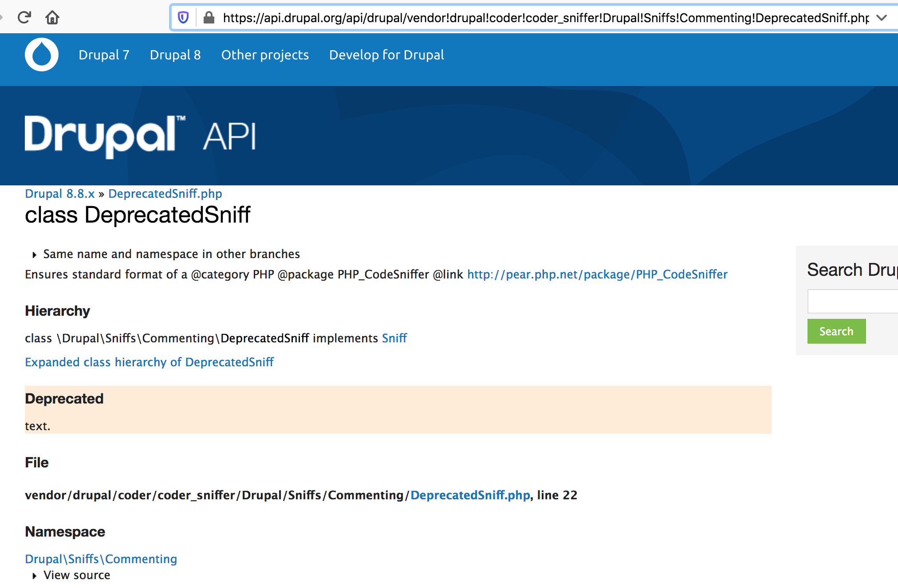Open the Drupal 8.8.x breadcrumb link
This screenshot has width=898, height=588.
click(x=59, y=193)
